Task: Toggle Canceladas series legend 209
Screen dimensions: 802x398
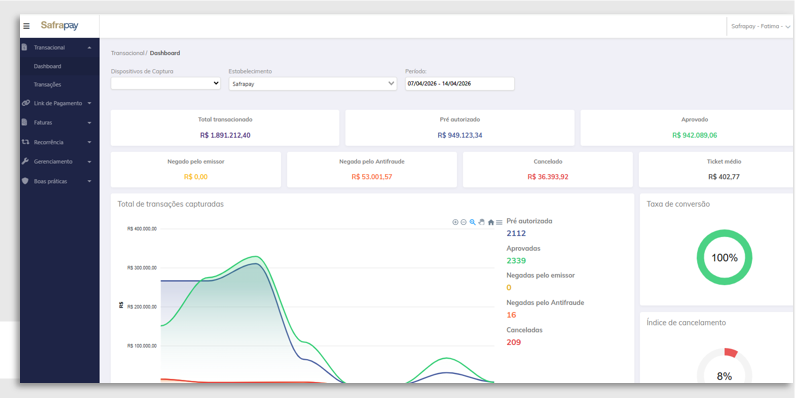Action: tap(524, 336)
